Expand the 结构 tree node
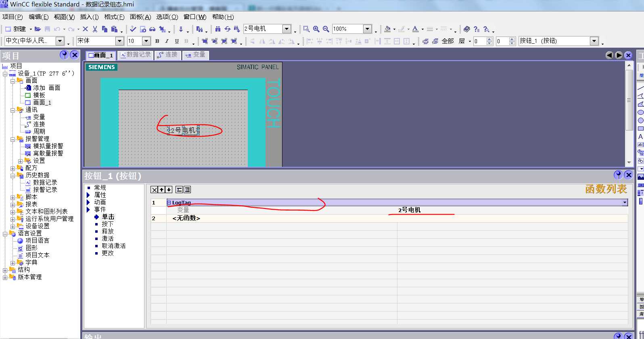Viewport: 644px width, 339px height. pyautogui.click(x=5, y=270)
